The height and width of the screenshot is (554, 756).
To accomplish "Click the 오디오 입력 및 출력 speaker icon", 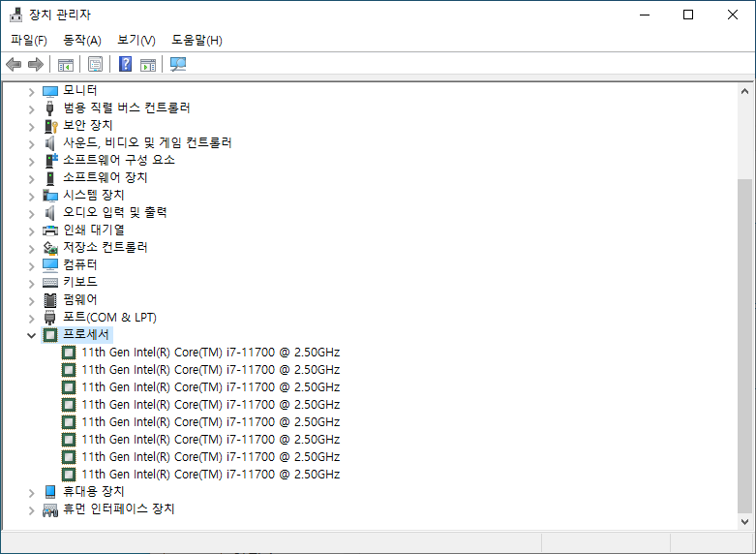I will pyautogui.click(x=50, y=213).
